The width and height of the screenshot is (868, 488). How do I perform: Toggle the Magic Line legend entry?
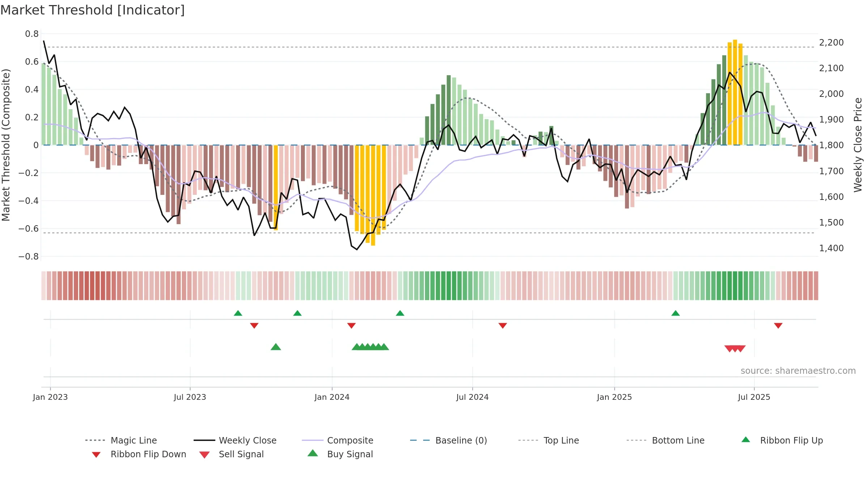coord(121,440)
